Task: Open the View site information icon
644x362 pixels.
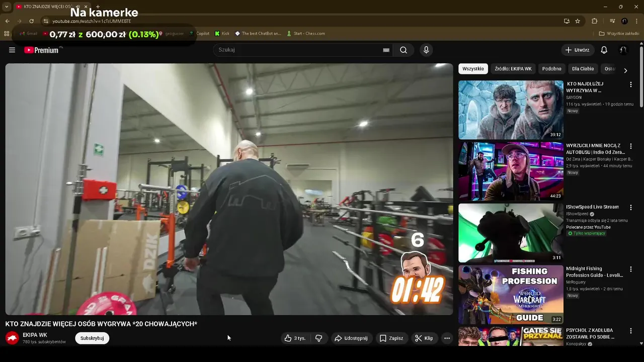Action: tap(46, 21)
